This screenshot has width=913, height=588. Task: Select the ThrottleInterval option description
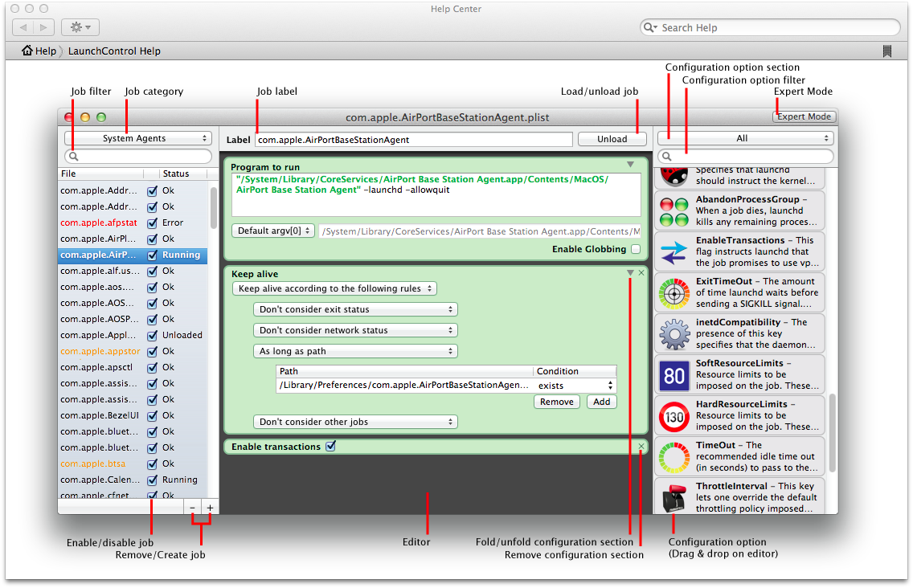click(x=757, y=498)
